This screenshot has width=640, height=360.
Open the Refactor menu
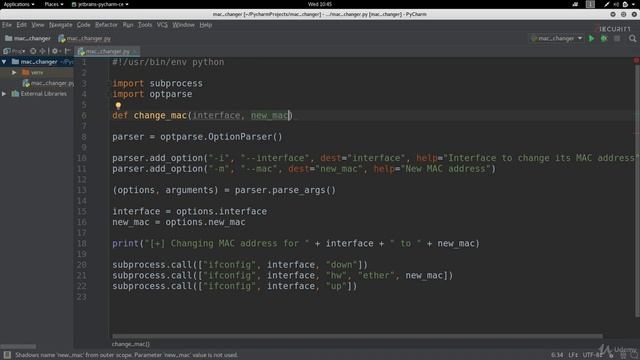coord(106,25)
